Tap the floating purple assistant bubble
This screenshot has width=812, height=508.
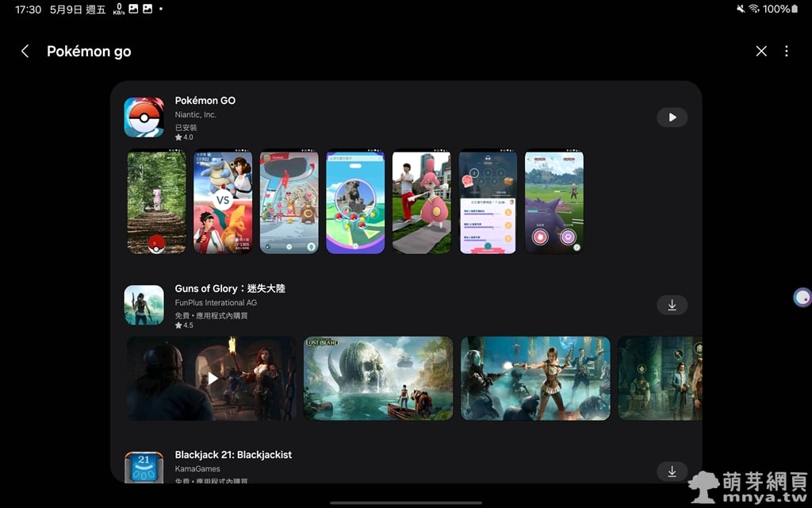[x=802, y=298]
